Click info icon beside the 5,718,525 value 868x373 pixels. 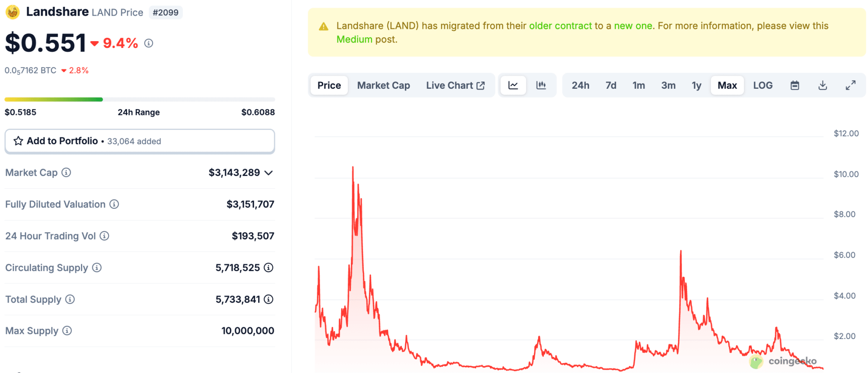click(x=268, y=267)
